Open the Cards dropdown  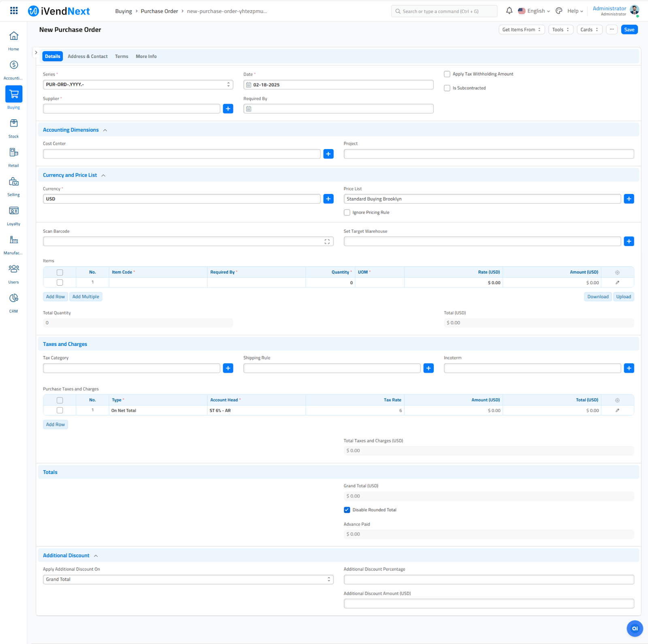(589, 30)
